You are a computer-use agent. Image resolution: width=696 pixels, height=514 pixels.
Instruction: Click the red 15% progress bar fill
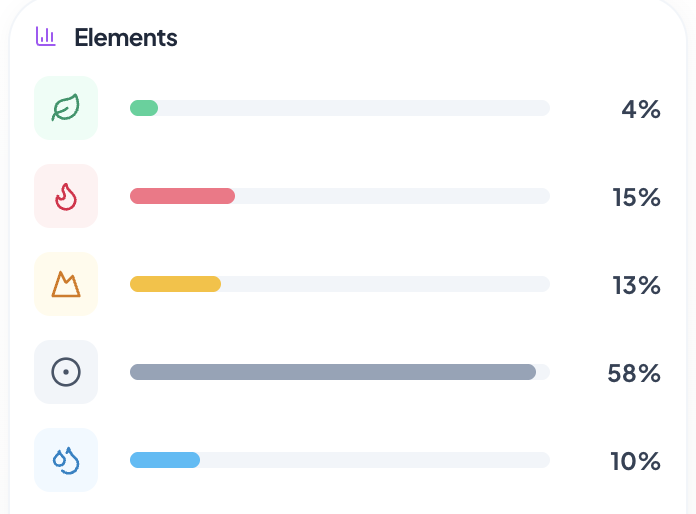[182, 196]
